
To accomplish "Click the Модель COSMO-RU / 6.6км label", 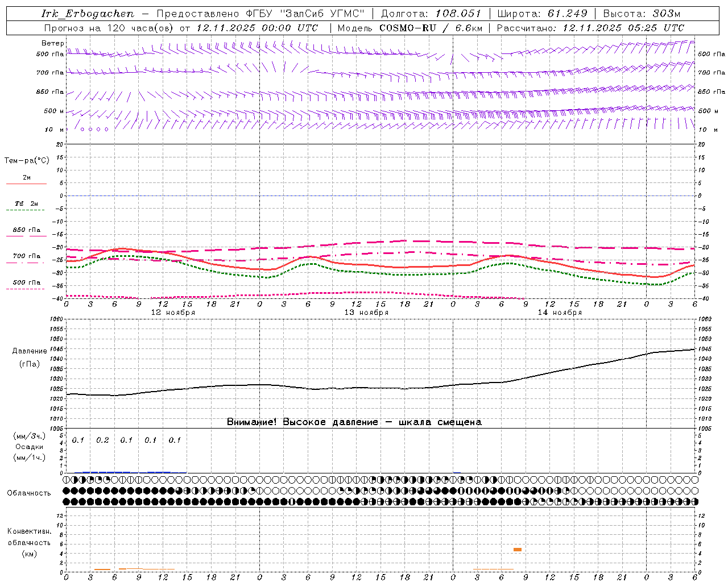I will tap(409, 28).
